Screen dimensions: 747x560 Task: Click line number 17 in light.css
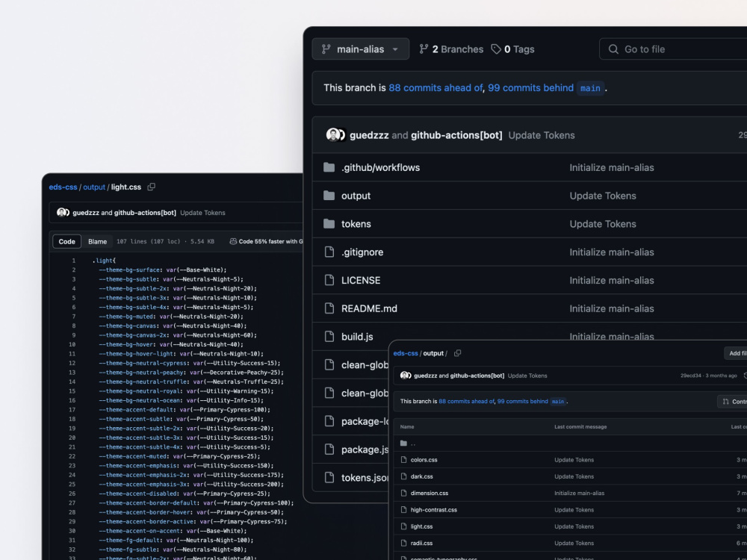pos(72,409)
